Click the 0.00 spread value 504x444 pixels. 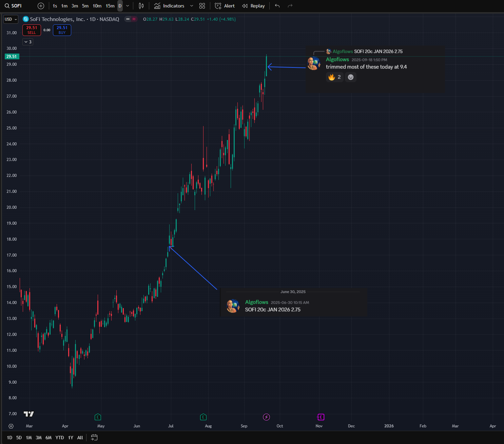(x=47, y=30)
